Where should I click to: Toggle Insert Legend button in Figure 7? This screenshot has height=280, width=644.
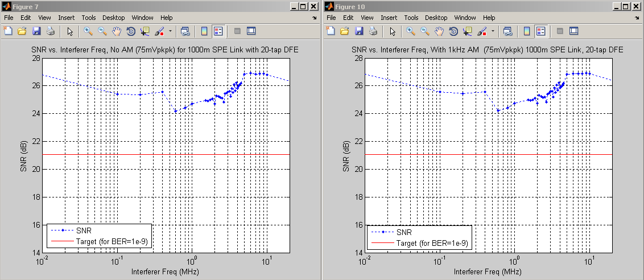tap(218, 31)
